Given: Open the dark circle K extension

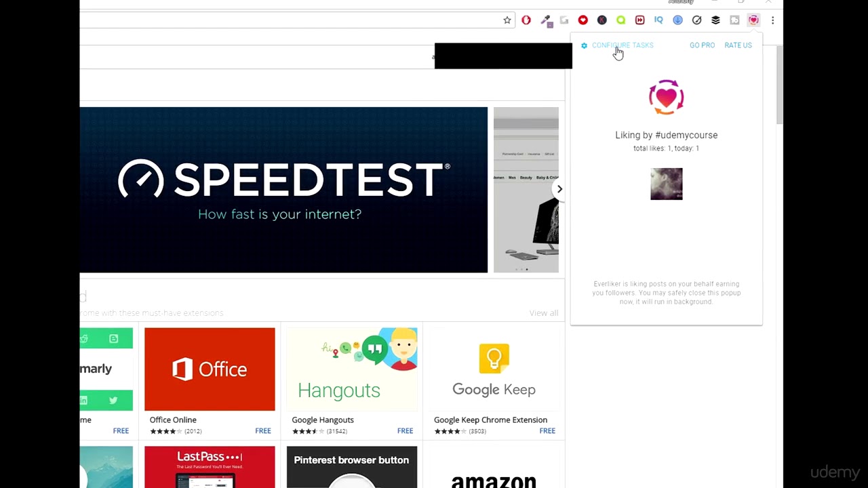Looking at the screenshot, I should point(602,20).
